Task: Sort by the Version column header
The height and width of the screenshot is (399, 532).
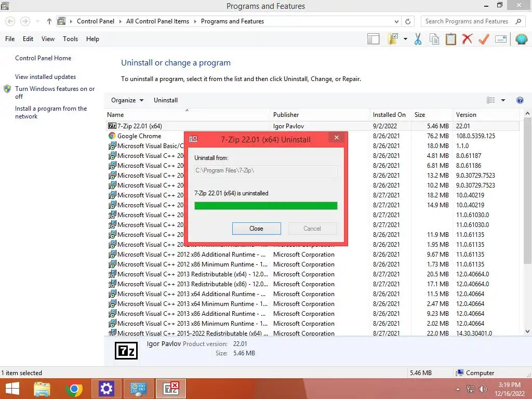Action: pyautogui.click(x=486, y=115)
